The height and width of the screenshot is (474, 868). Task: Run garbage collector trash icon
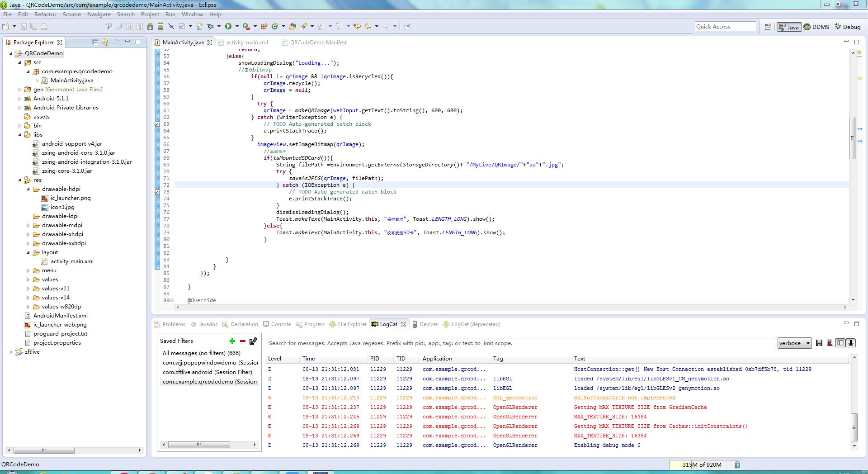tap(737, 465)
